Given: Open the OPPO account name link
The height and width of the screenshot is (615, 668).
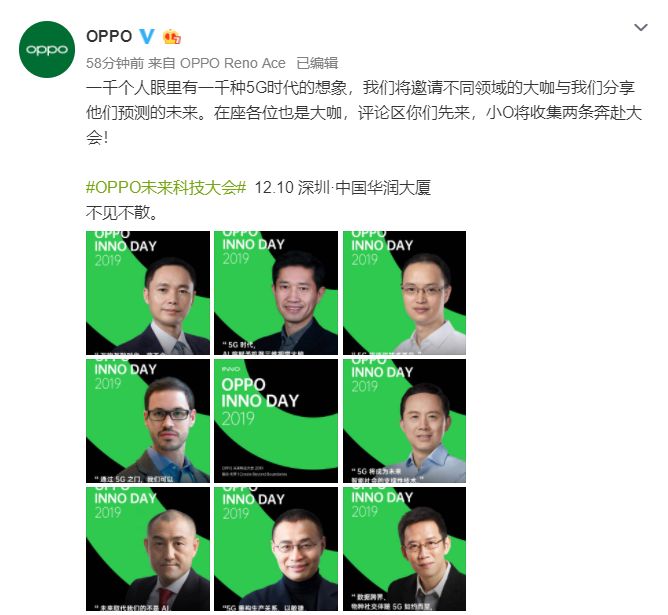Looking at the screenshot, I should point(109,36).
